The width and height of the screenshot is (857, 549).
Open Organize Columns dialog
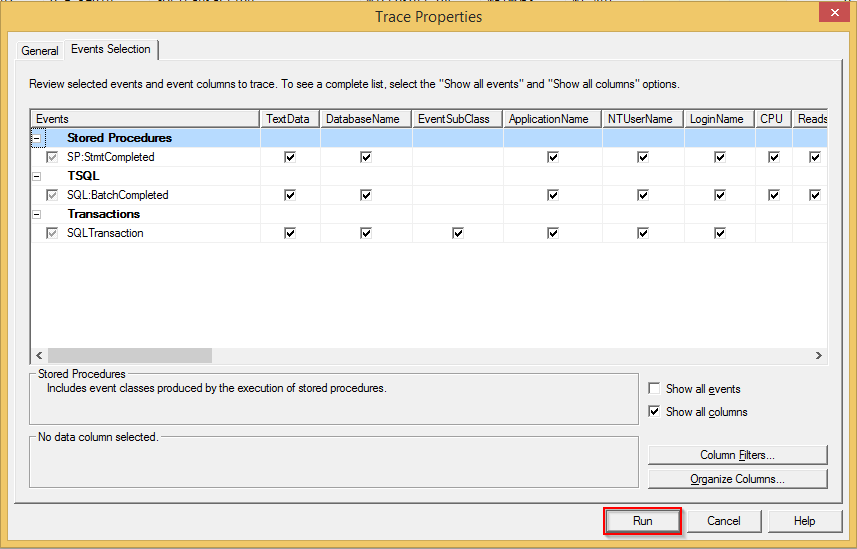point(737,479)
